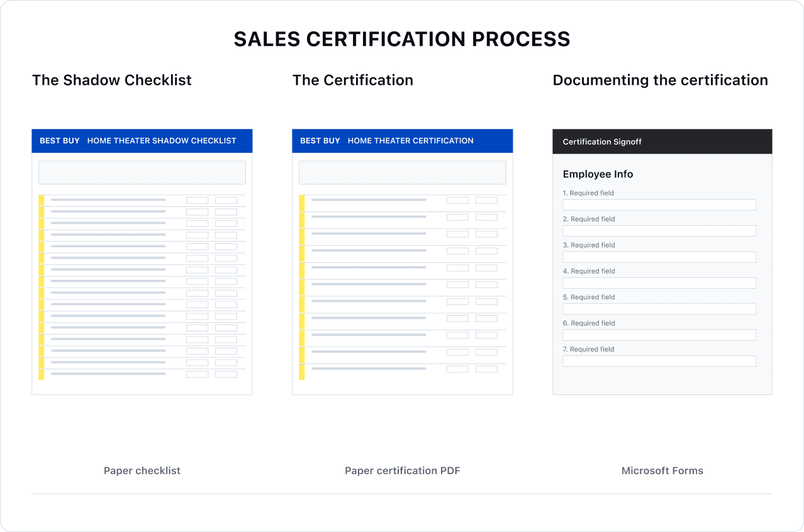Screen dimensions: 804x532
Task: Click the Microsoft Forms caption
Action: click(662, 470)
